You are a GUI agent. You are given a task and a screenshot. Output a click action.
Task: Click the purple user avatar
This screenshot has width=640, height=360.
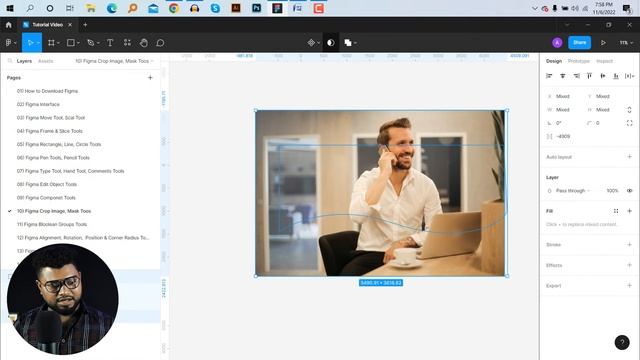pos(557,42)
